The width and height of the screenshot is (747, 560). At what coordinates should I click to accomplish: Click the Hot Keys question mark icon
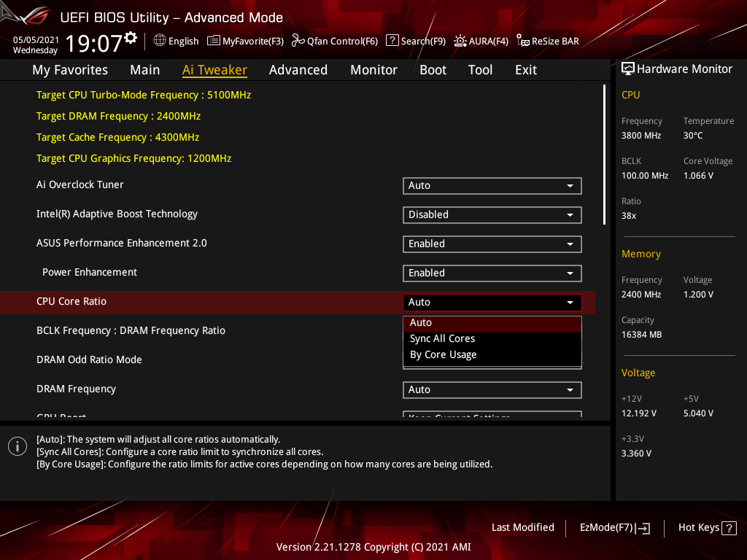729,528
